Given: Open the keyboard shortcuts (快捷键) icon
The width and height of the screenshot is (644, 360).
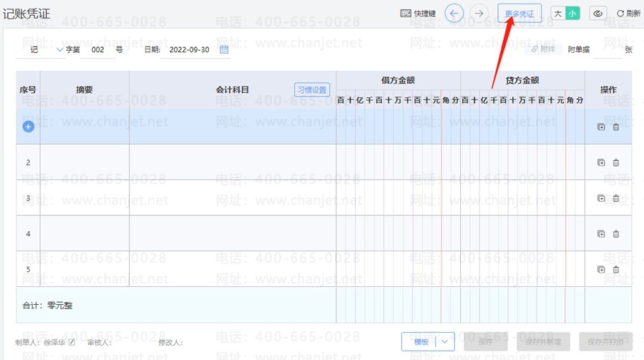Looking at the screenshot, I should [406, 13].
